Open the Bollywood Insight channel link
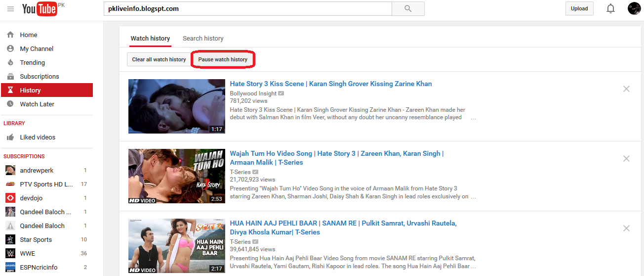This screenshot has width=644, height=276. coord(253,93)
